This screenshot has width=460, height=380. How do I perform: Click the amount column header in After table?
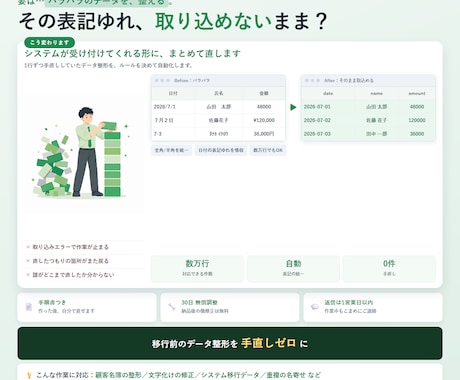click(x=417, y=93)
